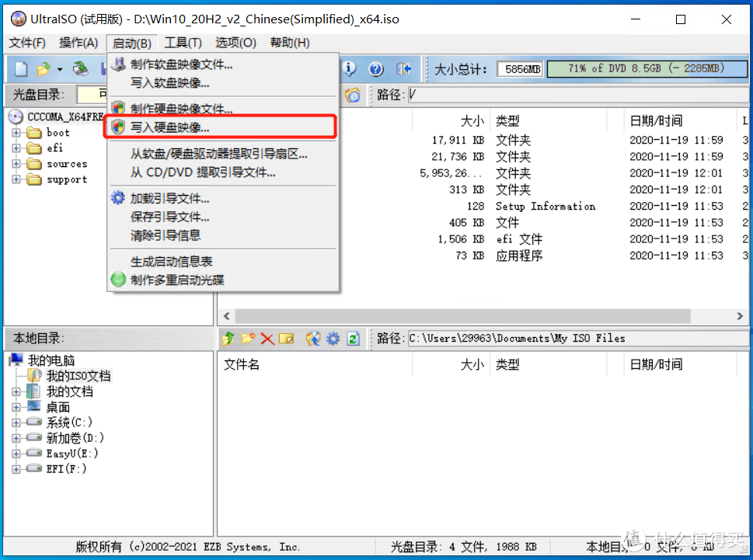Select the 我的ISO文档 tree item
The height and width of the screenshot is (560, 753).
(78, 376)
